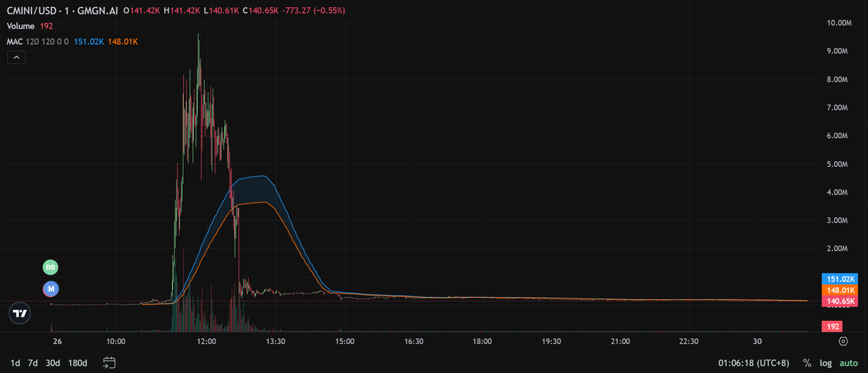Open the go-to-date calendar icon
This screenshot has width=868, height=373.
click(x=109, y=363)
